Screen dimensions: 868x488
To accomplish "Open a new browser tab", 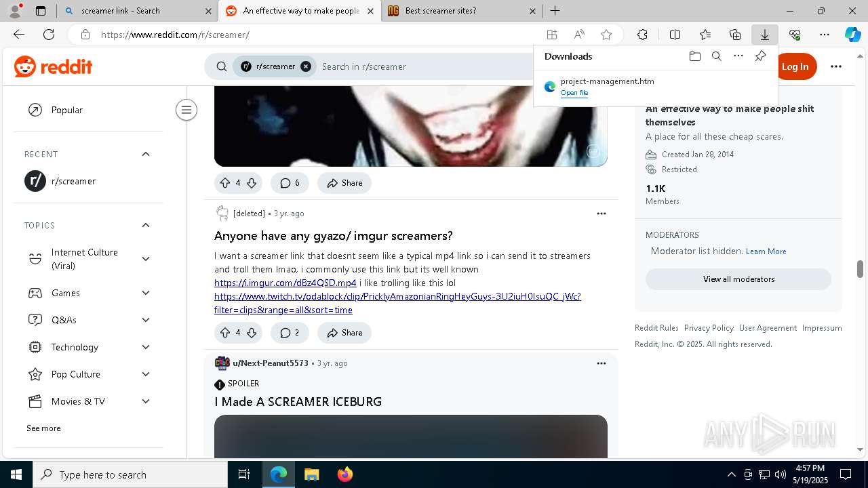I will pyautogui.click(x=555, y=11).
